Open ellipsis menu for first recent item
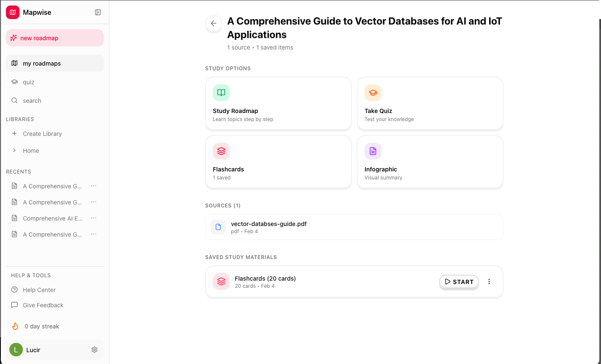This screenshot has width=601, height=364. (x=94, y=186)
